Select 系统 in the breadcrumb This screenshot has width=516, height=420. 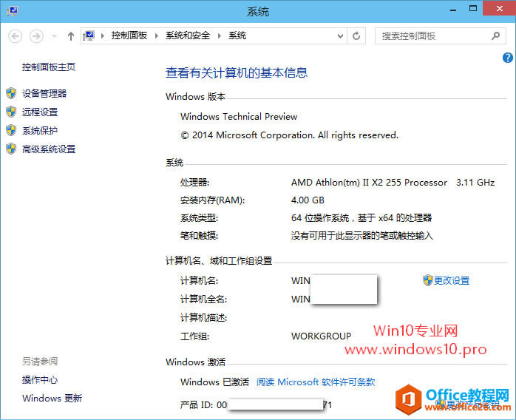point(237,35)
